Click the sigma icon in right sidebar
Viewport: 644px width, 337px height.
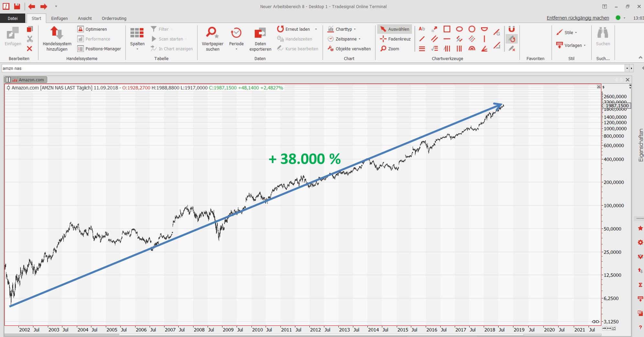pyautogui.click(x=640, y=285)
